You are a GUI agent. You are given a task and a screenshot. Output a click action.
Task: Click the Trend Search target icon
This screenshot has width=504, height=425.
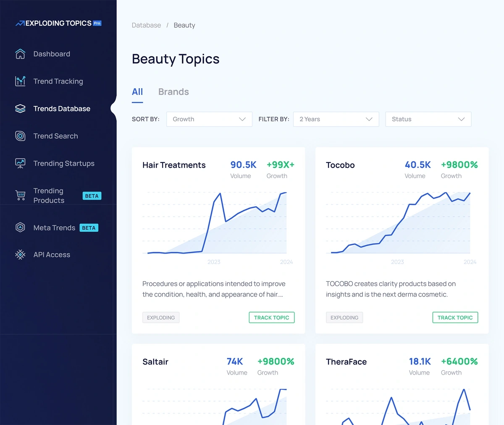tap(20, 136)
